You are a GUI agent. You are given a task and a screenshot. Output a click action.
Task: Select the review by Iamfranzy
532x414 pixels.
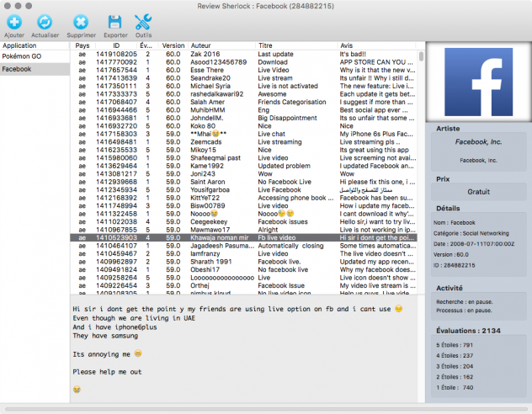243,253
